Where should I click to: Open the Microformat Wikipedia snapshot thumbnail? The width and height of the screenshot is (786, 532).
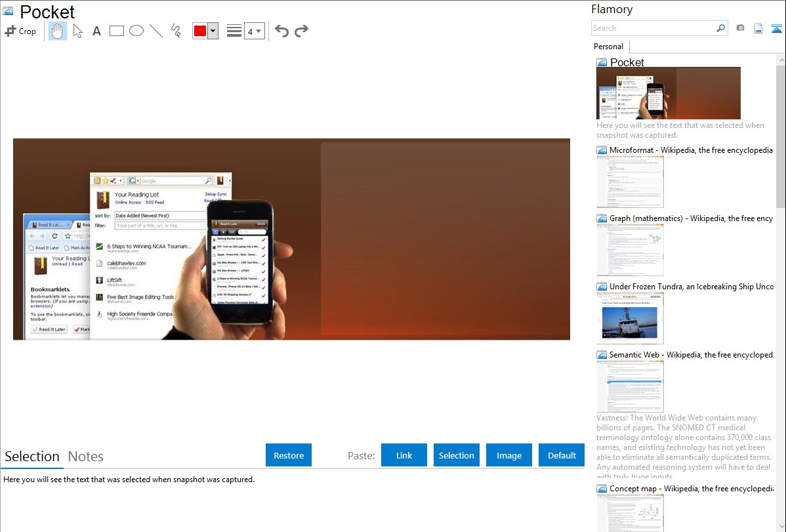click(630, 182)
